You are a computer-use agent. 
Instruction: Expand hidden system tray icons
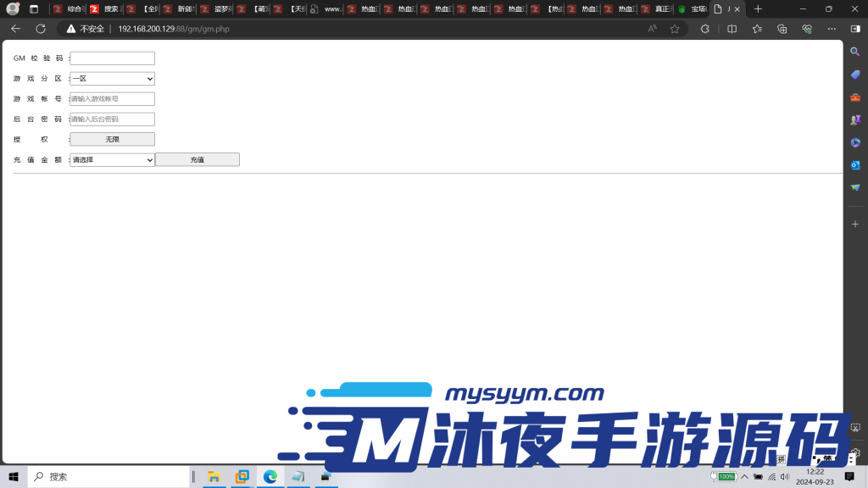coord(744,476)
